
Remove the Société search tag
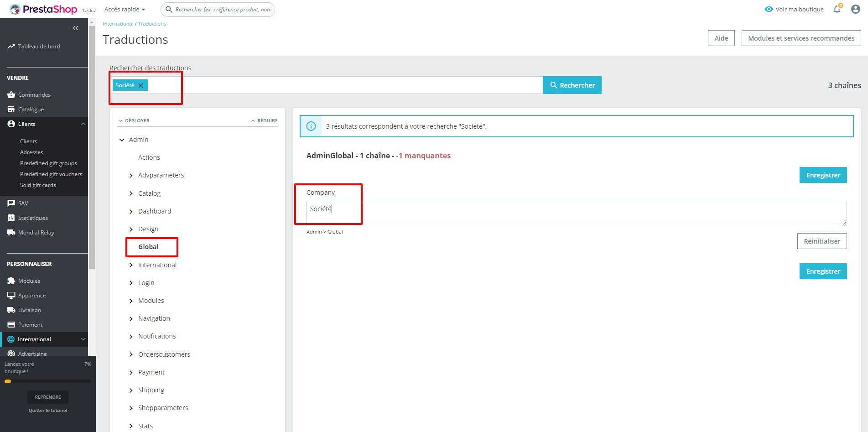tap(141, 85)
